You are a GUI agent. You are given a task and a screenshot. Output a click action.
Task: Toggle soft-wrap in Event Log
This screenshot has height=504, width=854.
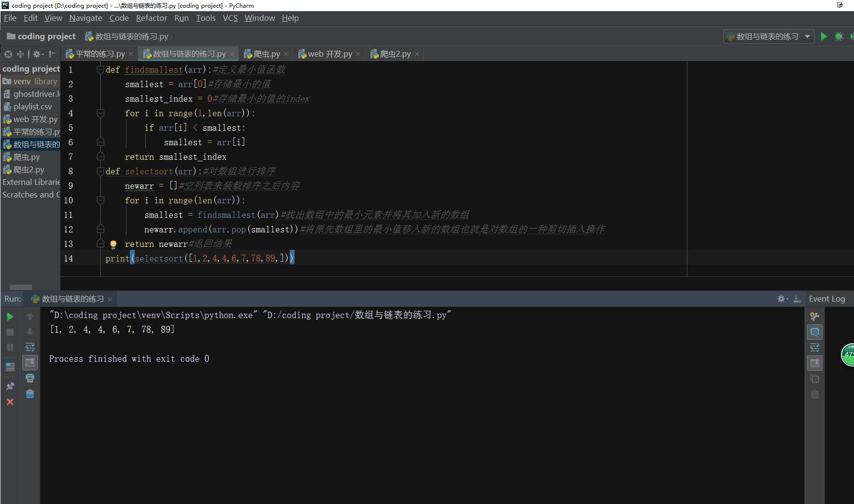[x=815, y=348]
